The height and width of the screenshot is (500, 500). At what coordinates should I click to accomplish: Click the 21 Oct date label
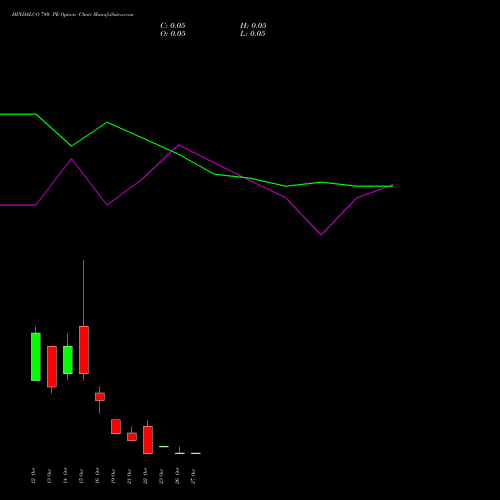tap(129, 476)
